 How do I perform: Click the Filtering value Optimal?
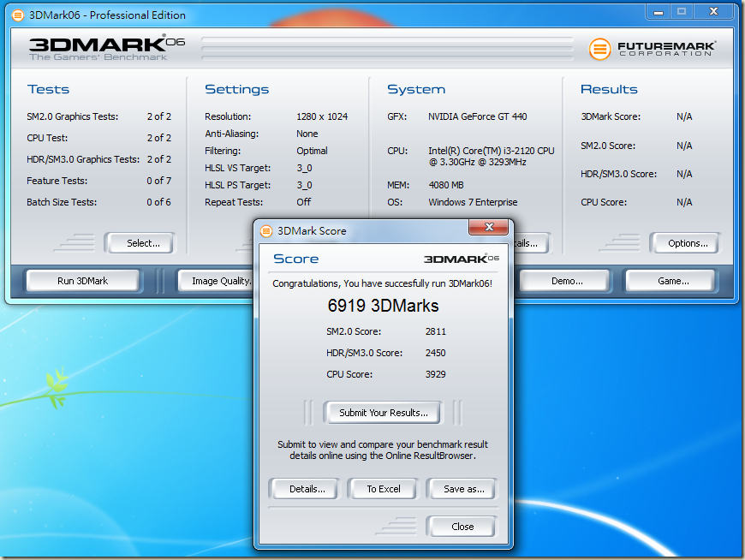click(313, 151)
